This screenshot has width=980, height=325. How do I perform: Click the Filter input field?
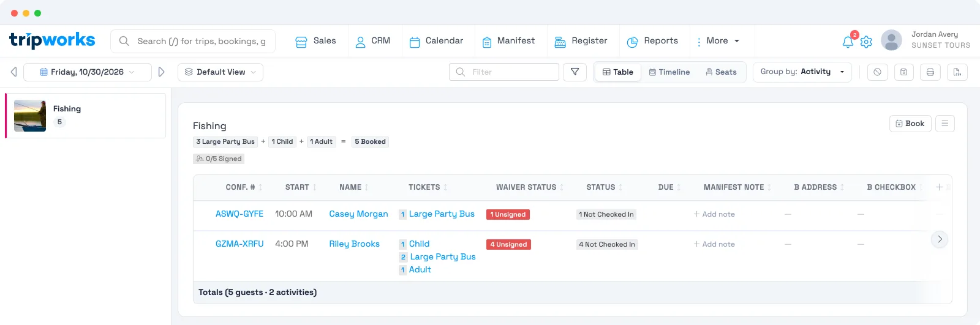(504, 72)
